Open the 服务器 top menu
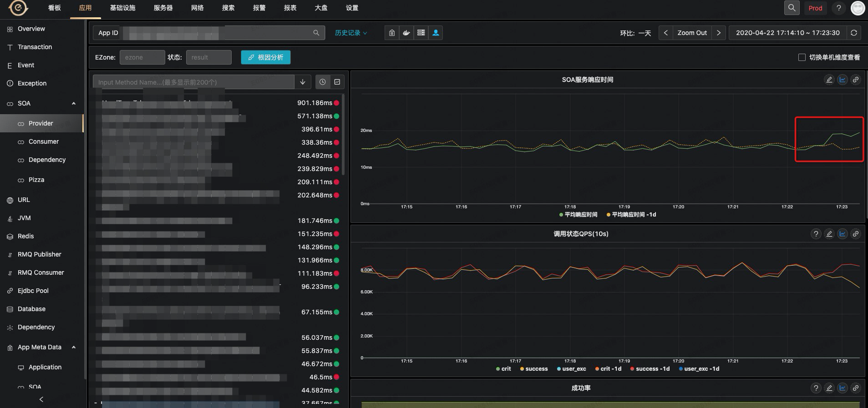 click(x=163, y=8)
